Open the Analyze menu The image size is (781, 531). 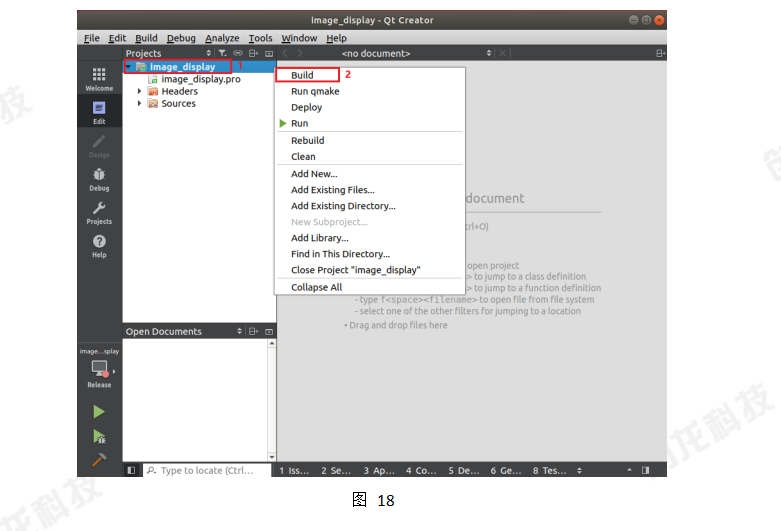tap(222, 38)
